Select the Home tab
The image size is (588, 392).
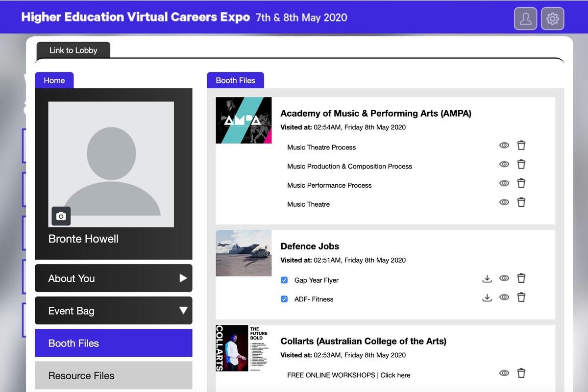(54, 80)
